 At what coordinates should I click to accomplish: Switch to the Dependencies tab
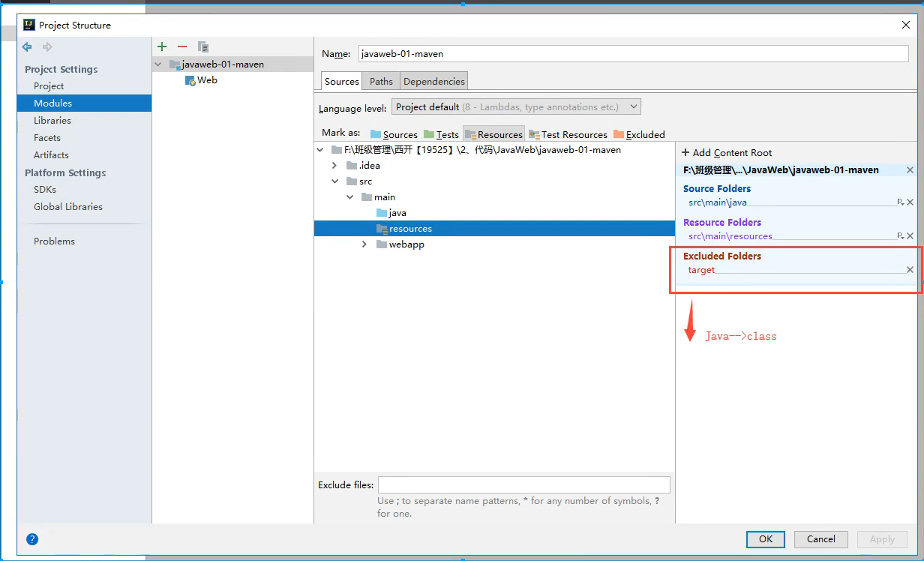[434, 81]
